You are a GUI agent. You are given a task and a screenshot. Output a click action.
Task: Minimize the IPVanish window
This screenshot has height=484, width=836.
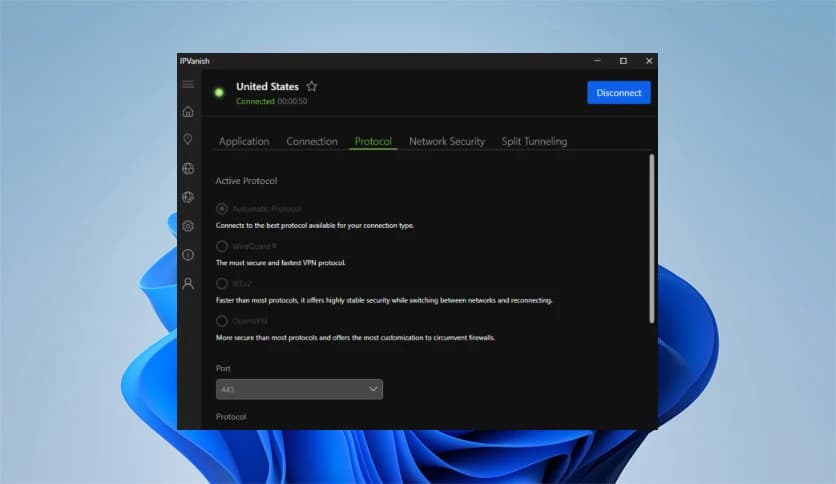(597, 61)
